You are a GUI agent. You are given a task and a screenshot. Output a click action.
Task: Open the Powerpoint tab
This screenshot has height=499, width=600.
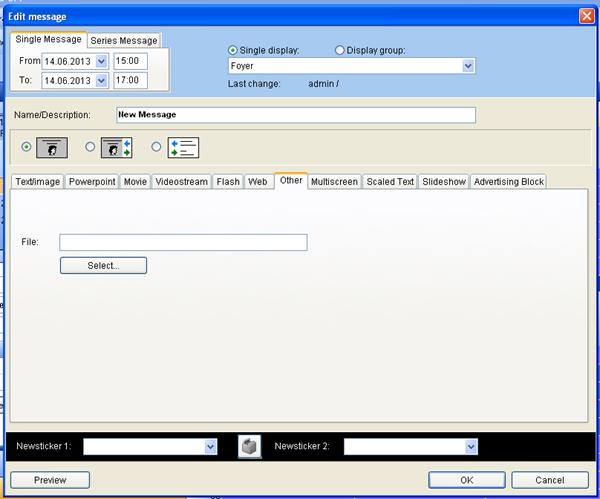[92, 182]
